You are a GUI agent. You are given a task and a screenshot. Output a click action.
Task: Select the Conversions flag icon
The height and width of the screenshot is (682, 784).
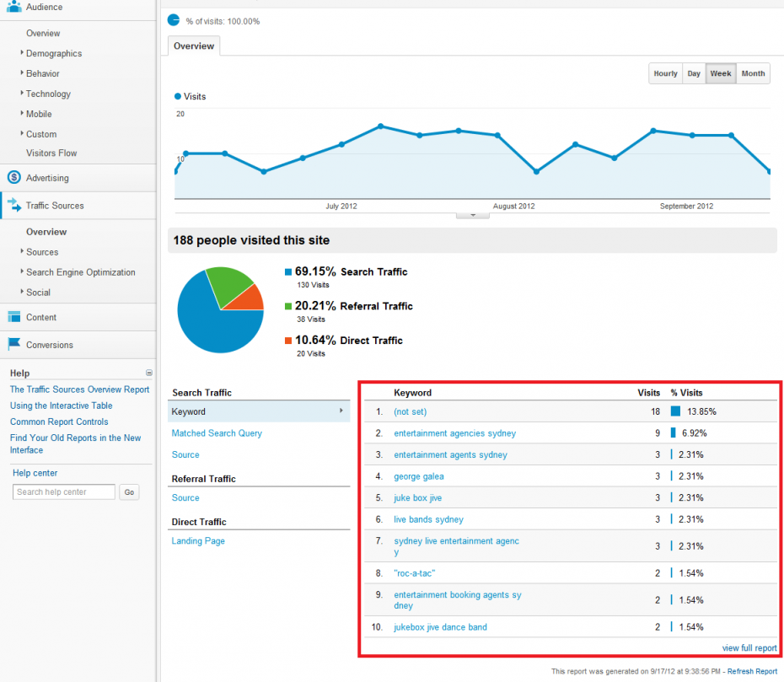(13, 345)
